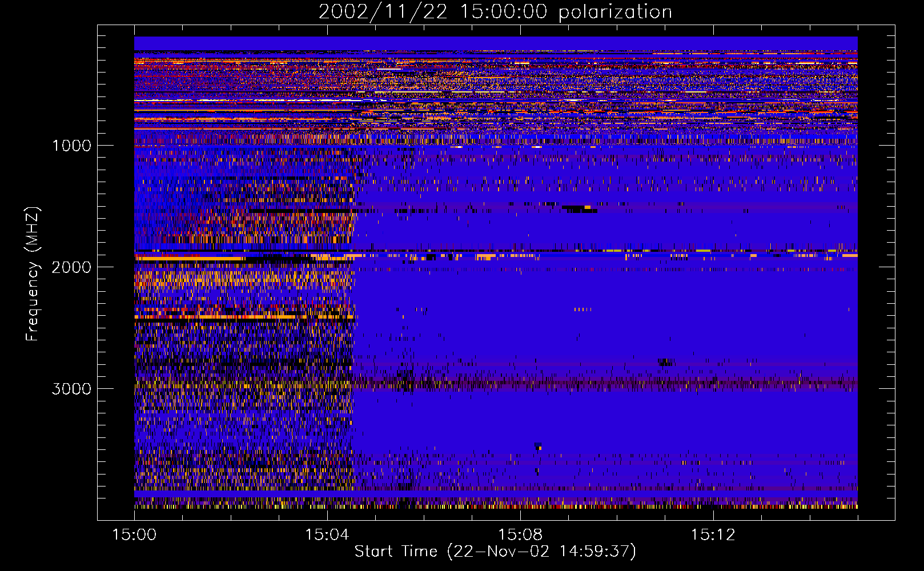Click the 15:04 time tick label

click(327, 535)
